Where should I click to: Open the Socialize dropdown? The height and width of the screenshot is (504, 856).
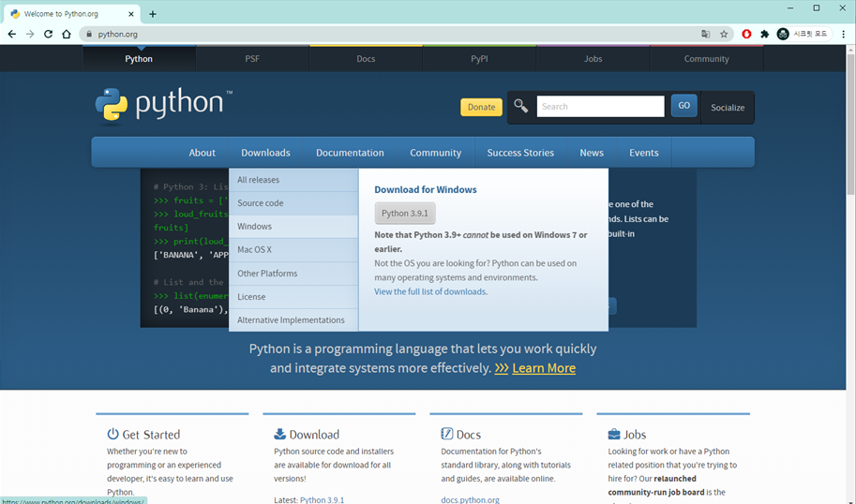(x=728, y=108)
